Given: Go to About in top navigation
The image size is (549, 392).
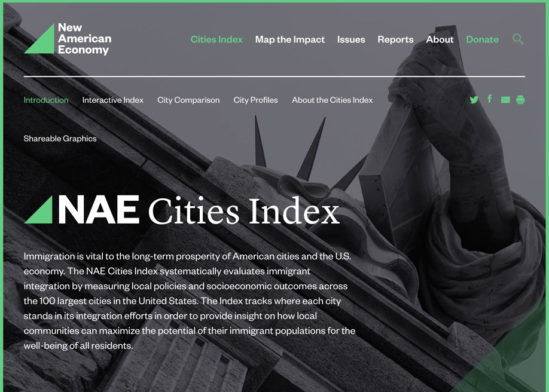Looking at the screenshot, I should tap(440, 39).
